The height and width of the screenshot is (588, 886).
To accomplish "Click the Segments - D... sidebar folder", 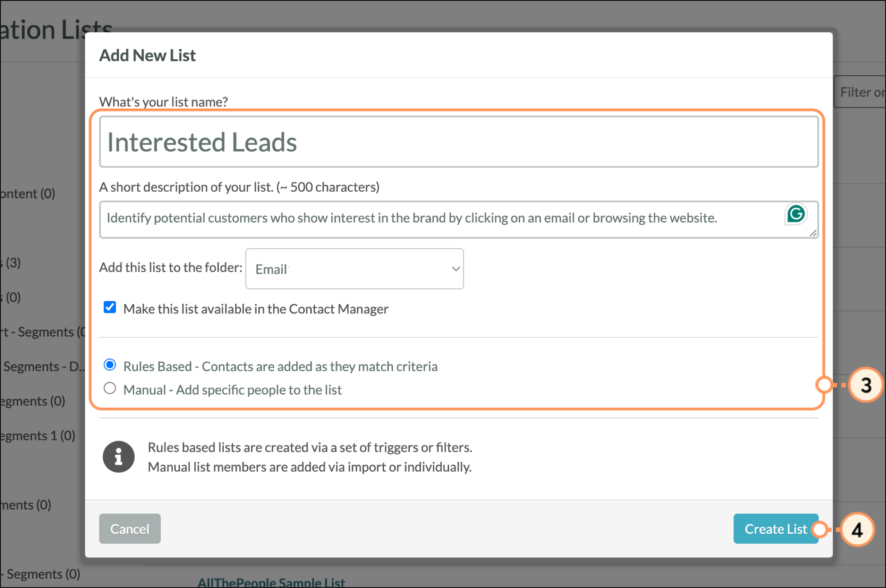I will pyautogui.click(x=43, y=367).
